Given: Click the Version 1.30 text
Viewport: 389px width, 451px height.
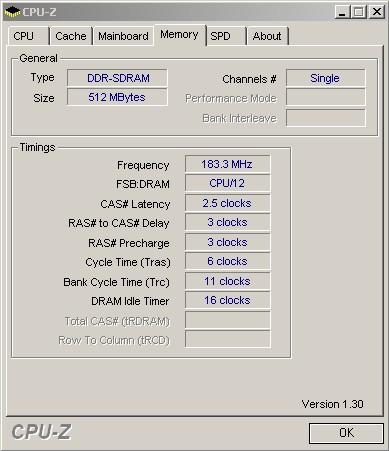Looking at the screenshot, I should coord(333,404).
